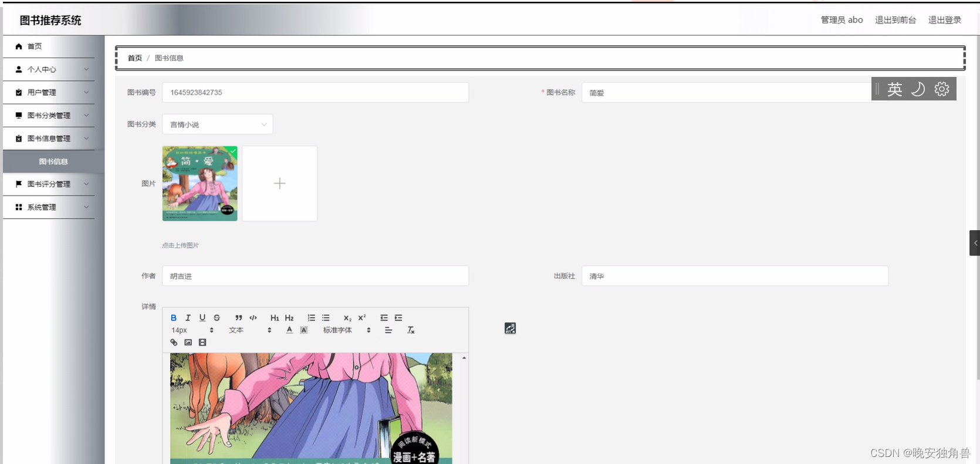Click the 图书信息 breadcrumb text

click(169, 58)
